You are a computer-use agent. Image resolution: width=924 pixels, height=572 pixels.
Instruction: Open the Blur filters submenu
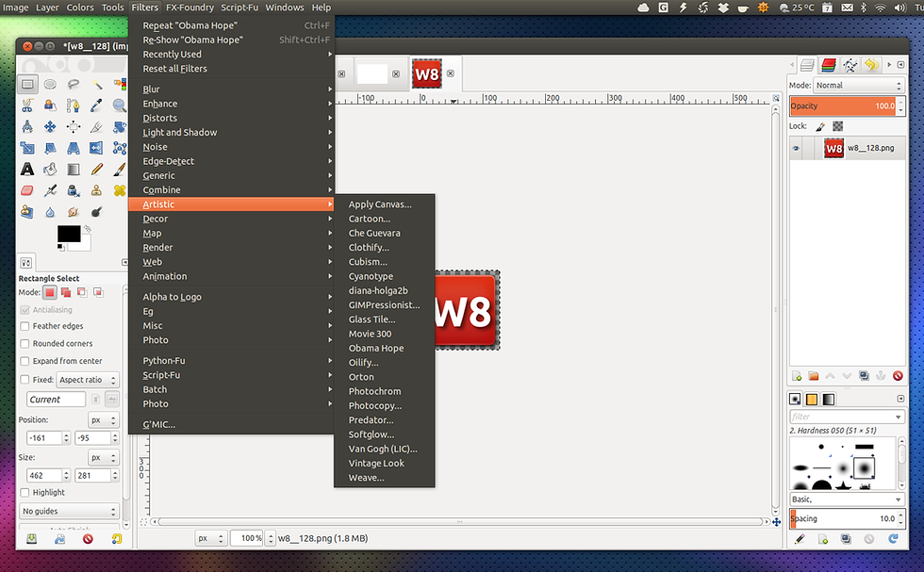coord(231,90)
